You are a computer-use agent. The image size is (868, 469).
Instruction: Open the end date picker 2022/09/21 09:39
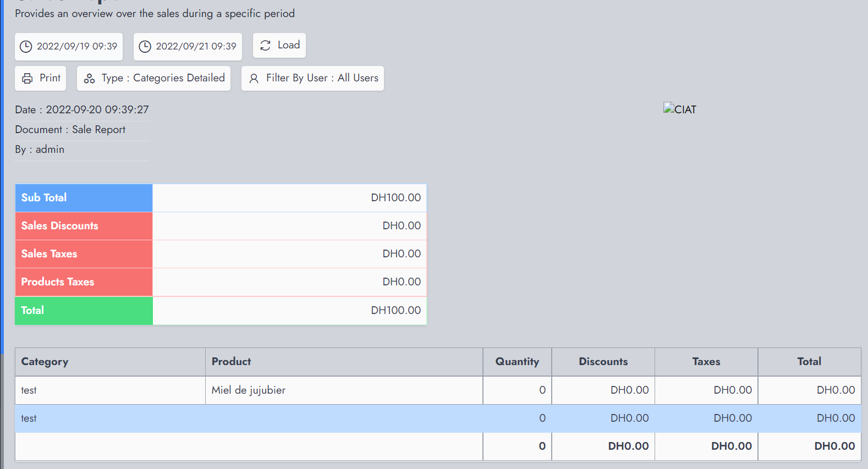tap(188, 47)
